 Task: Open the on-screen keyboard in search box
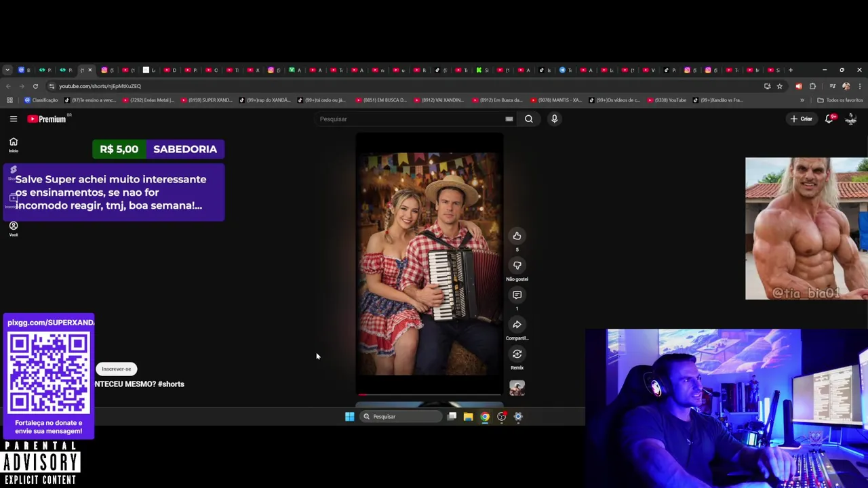click(x=509, y=119)
